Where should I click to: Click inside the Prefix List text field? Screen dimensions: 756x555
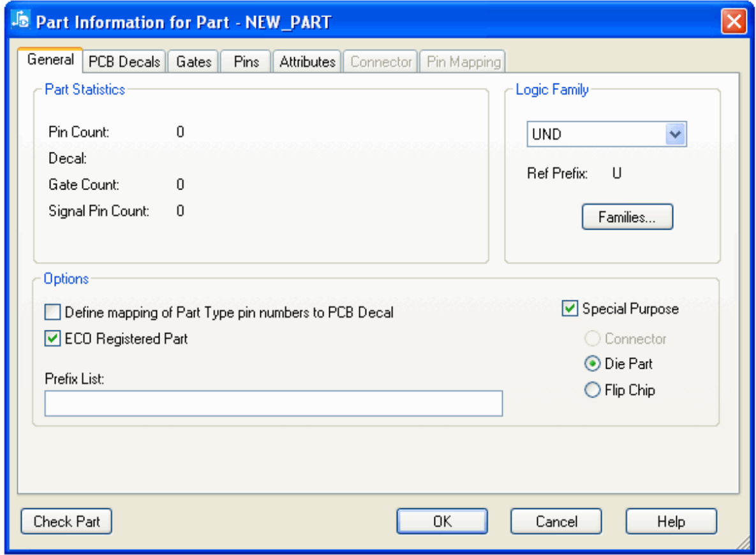point(273,404)
